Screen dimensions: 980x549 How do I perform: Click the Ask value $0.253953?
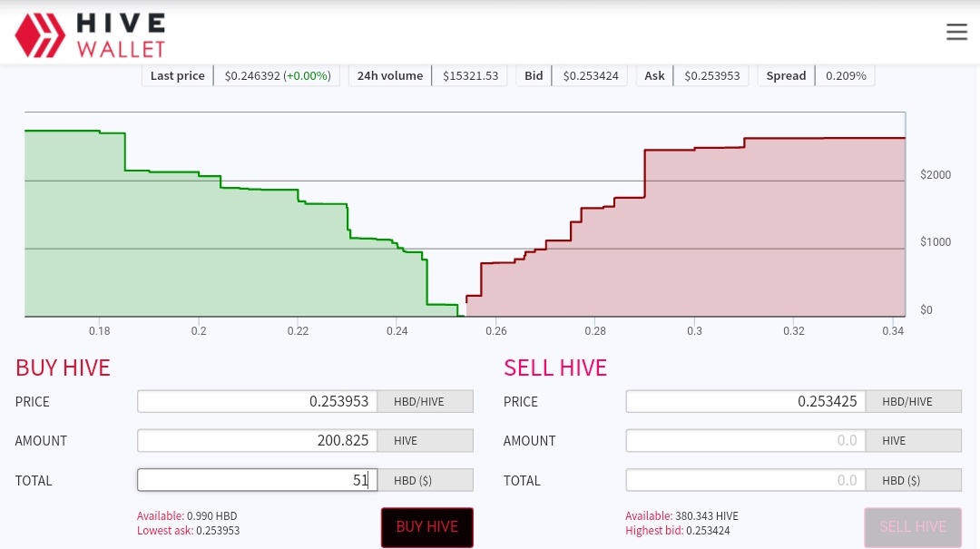712,75
